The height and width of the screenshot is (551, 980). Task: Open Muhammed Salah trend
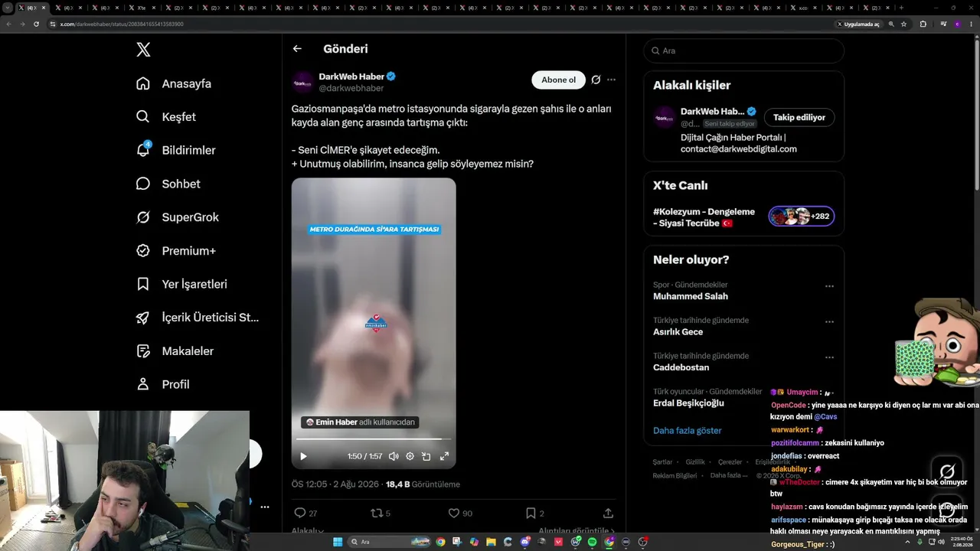[691, 296]
